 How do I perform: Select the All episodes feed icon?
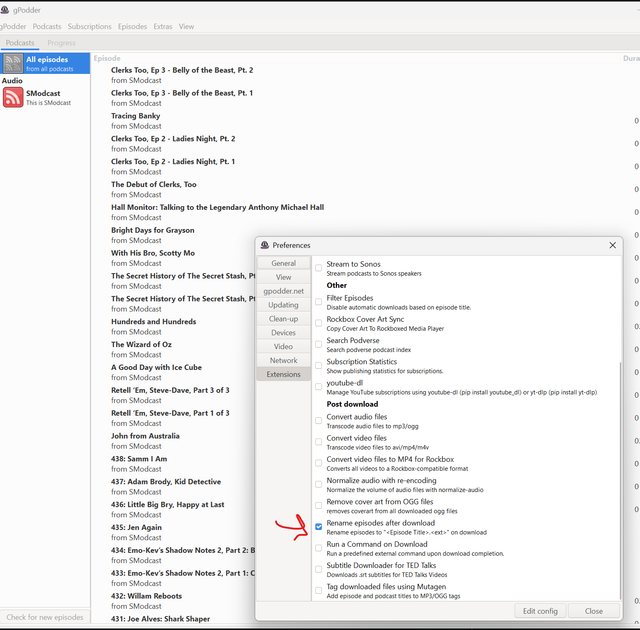tap(13, 63)
